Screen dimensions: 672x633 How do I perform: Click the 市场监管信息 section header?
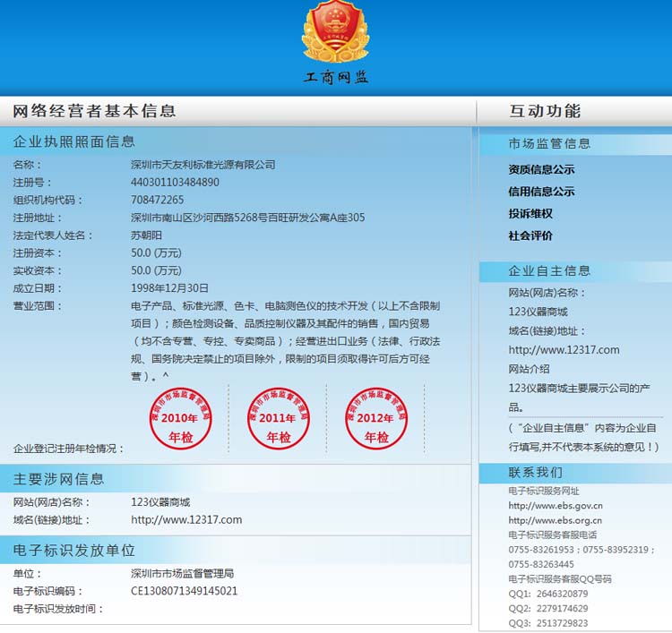[549, 143]
